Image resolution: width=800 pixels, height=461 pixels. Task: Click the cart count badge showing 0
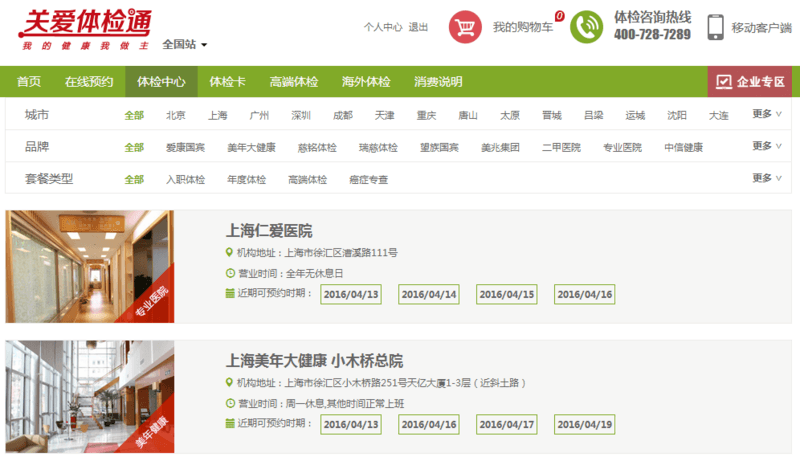[559, 16]
